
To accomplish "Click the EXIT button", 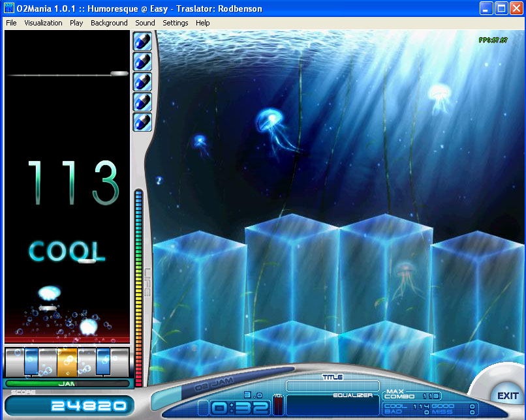I will [507, 396].
